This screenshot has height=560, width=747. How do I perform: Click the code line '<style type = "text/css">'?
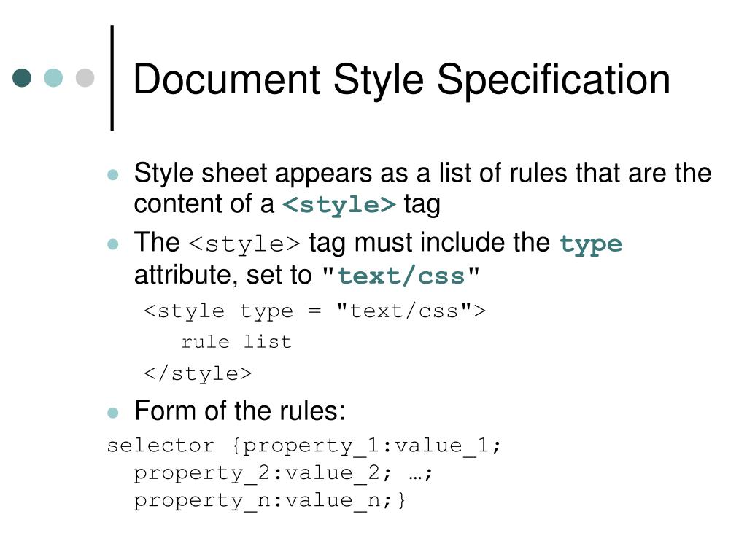pos(315,311)
